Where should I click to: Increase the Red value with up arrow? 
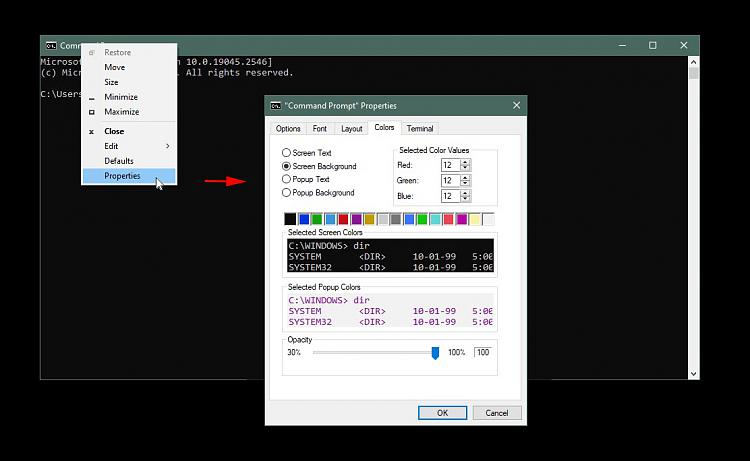click(465, 162)
